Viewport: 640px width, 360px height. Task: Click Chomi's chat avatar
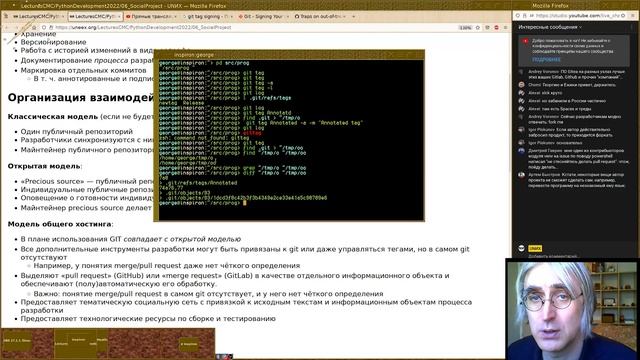521,84
